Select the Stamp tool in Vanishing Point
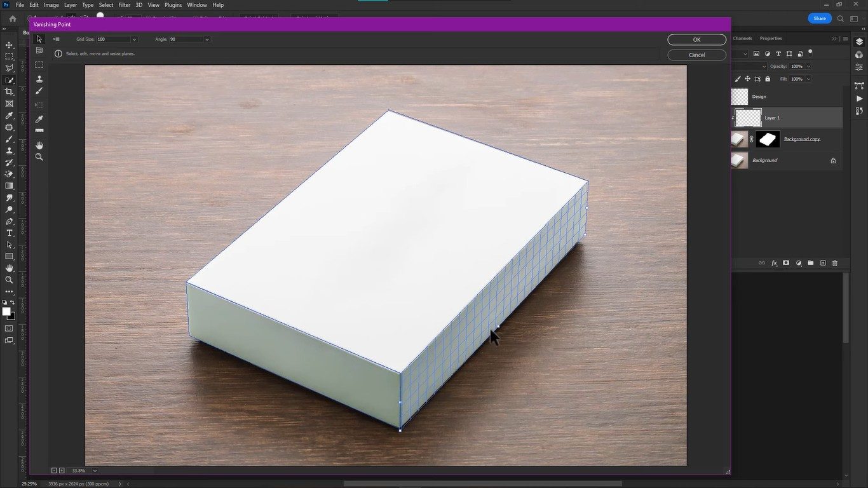This screenshot has width=868, height=488. pyautogui.click(x=39, y=79)
